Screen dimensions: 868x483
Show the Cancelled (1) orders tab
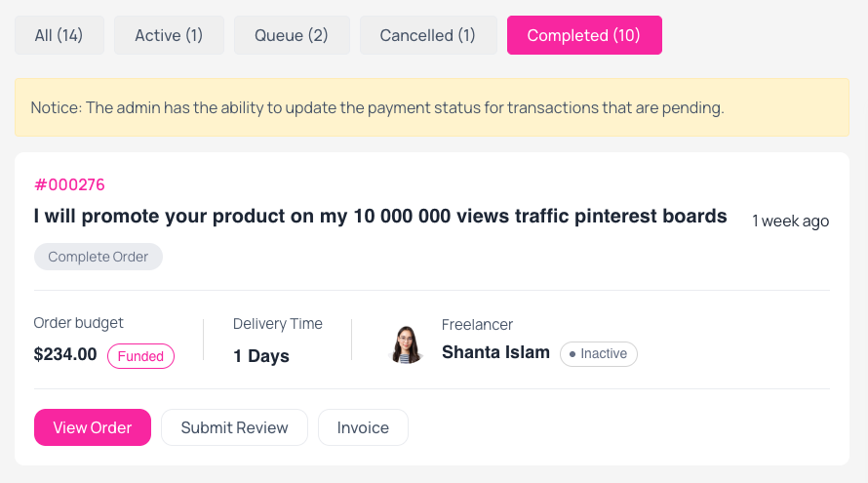[x=428, y=35]
